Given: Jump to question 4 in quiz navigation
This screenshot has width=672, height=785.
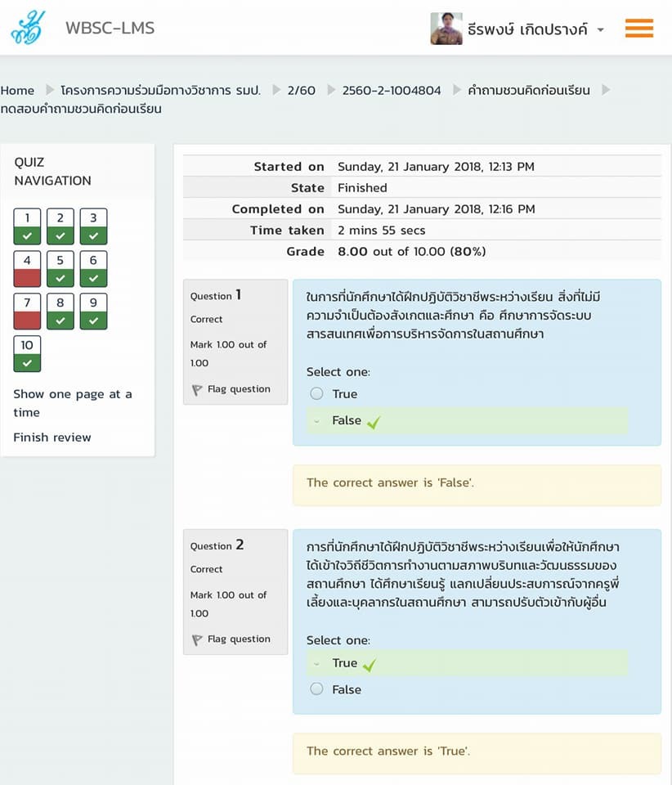Looking at the screenshot, I should click(x=27, y=269).
